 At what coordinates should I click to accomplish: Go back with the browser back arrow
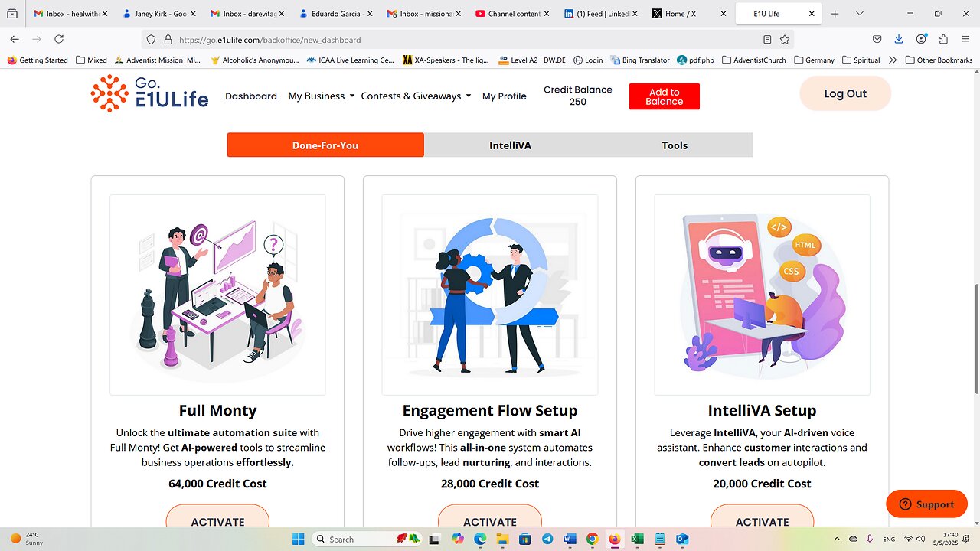click(x=15, y=39)
